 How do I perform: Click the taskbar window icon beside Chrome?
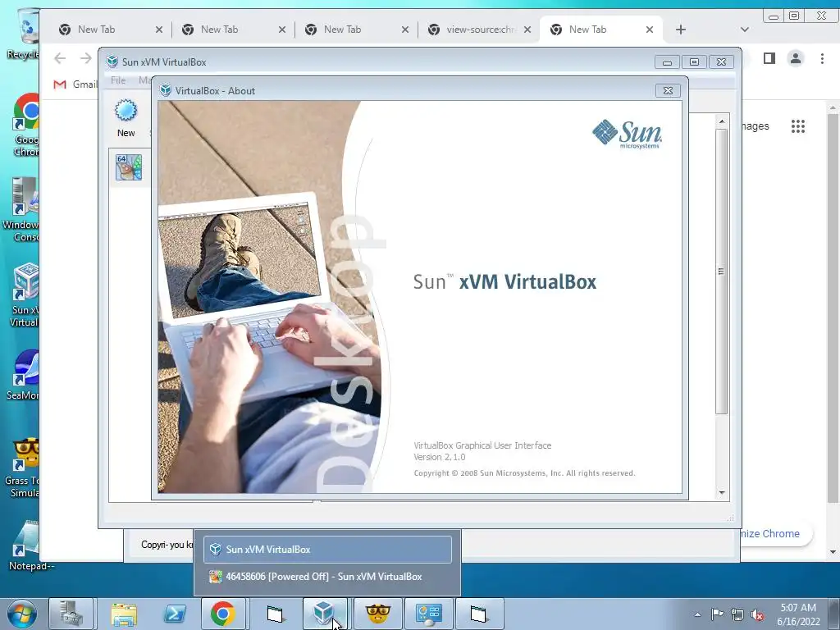(274, 614)
